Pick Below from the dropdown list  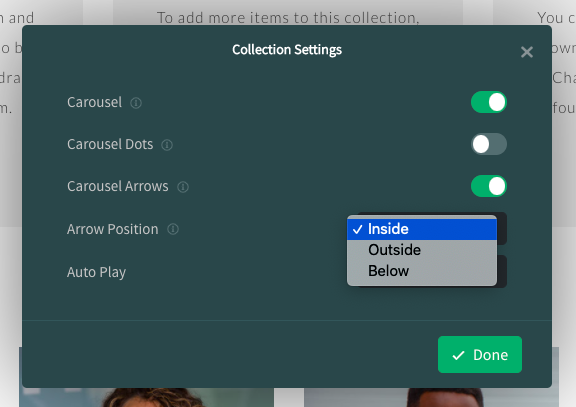(422, 271)
